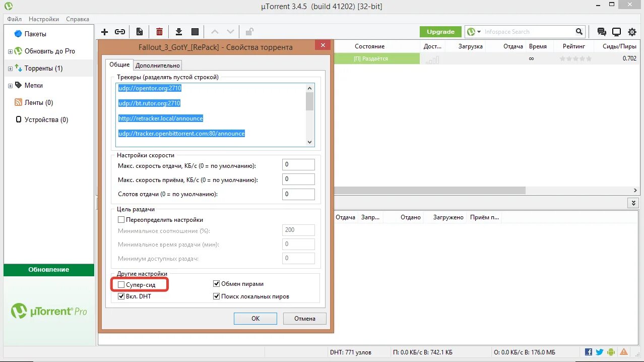The image size is (644, 362).
Task: Click the OK button in properties dialog
Action: (x=255, y=319)
